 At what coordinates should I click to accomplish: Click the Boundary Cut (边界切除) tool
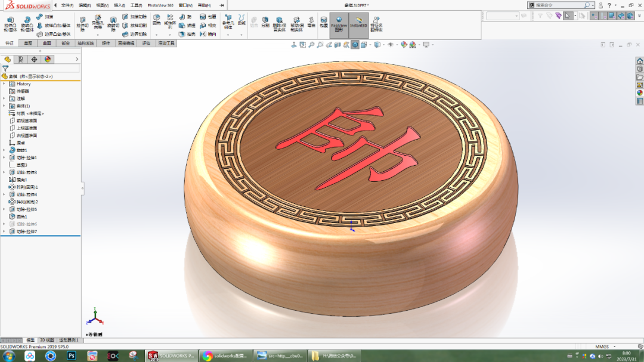pyautogui.click(x=134, y=34)
